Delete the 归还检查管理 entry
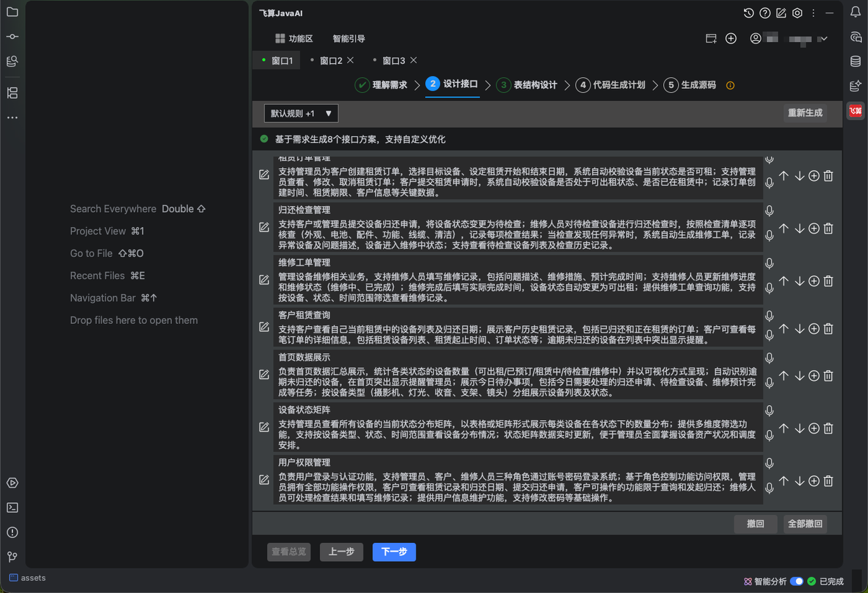This screenshot has height=593, width=868. pyautogui.click(x=828, y=228)
